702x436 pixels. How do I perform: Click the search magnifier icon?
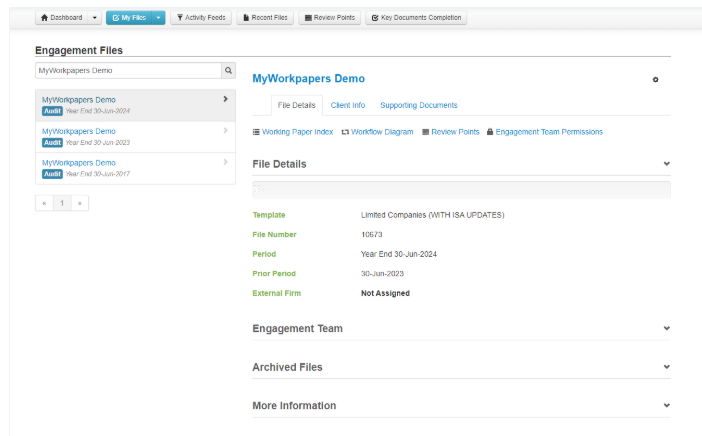click(228, 71)
